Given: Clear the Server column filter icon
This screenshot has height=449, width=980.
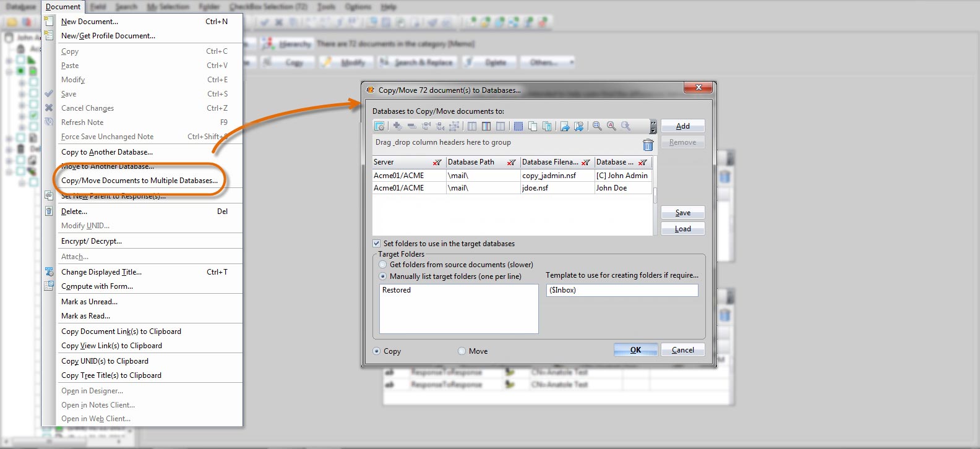Looking at the screenshot, I should tap(437, 162).
